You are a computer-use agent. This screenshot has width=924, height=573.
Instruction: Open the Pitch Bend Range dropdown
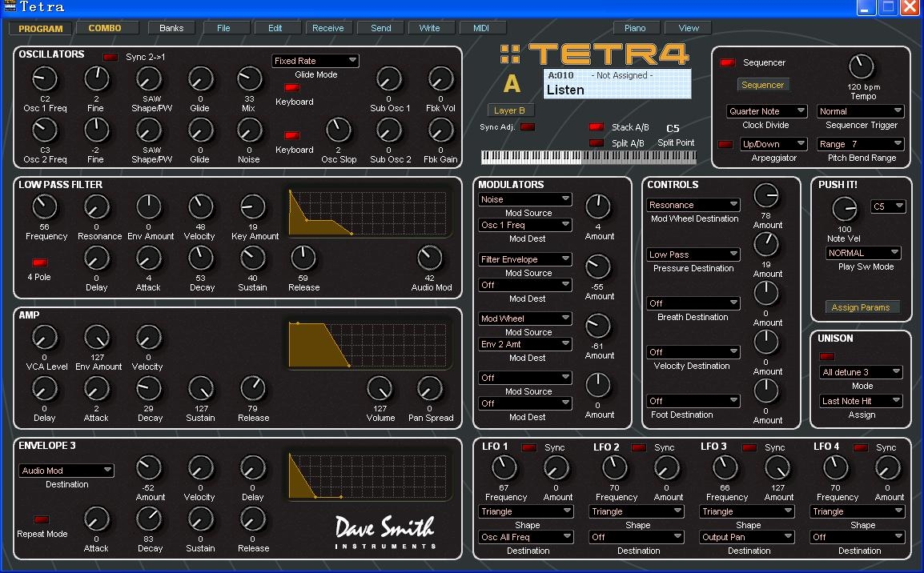tap(861, 144)
